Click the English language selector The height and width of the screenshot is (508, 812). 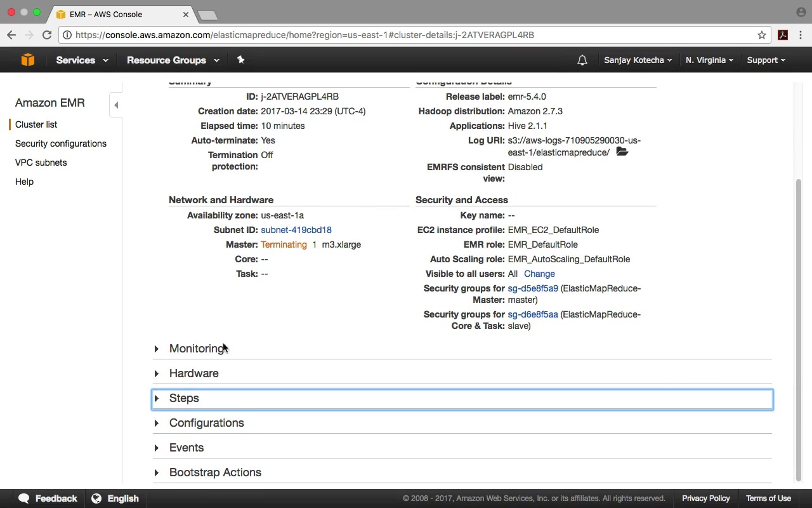coord(115,498)
